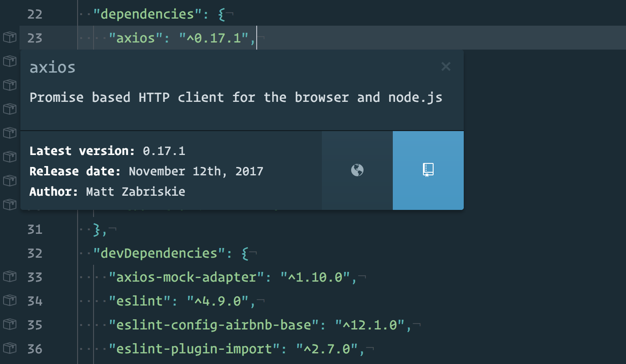Click package icon beside line 33
626x364 pixels.
(10, 277)
